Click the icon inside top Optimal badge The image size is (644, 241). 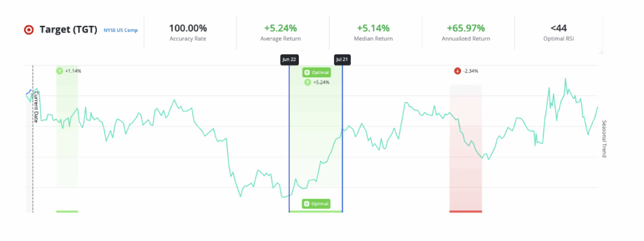[307, 73]
